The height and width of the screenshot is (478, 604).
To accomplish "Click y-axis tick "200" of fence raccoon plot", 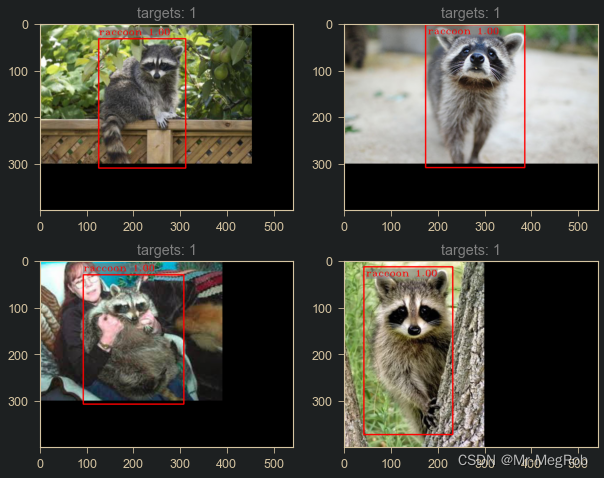I will click(x=18, y=118).
